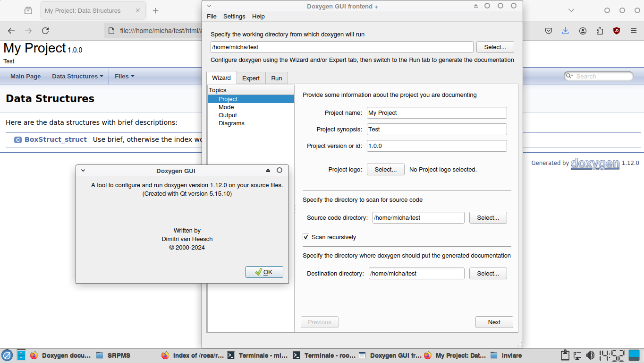Viewport: 644px width, 363px height.
Task: Click Select... for the Source code directory
Action: coord(488,218)
